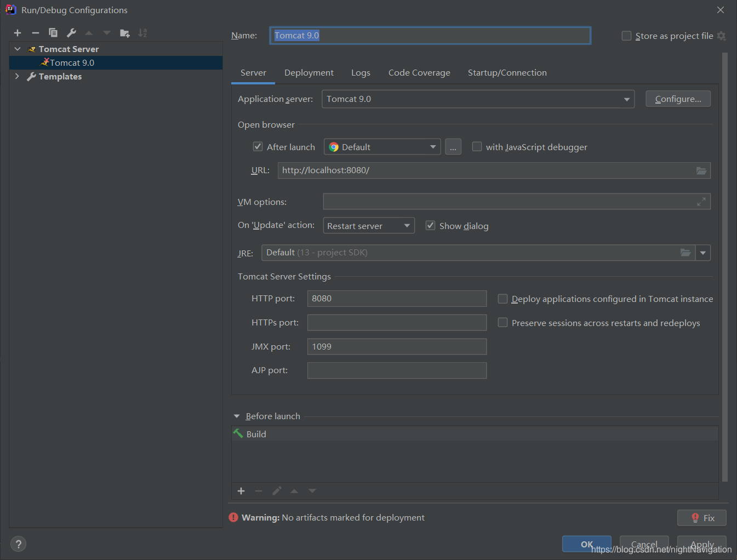
Task: Click the red warning icon next to Warning
Action: click(x=233, y=517)
